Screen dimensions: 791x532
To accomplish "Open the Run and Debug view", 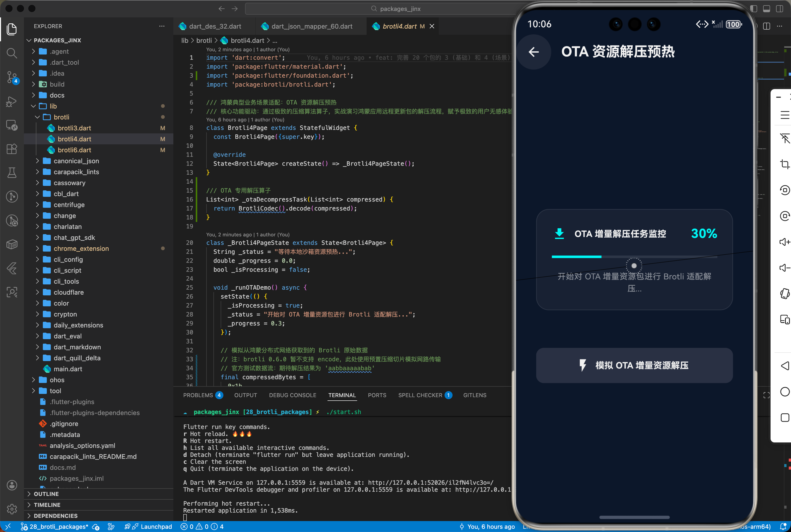I will pyautogui.click(x=12, y=102).
